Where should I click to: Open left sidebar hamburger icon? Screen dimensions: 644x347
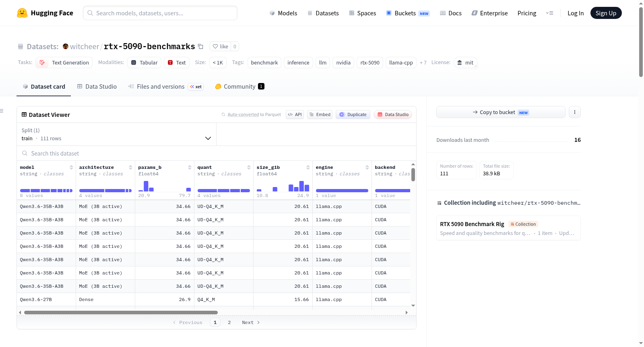tap(2, 111)
